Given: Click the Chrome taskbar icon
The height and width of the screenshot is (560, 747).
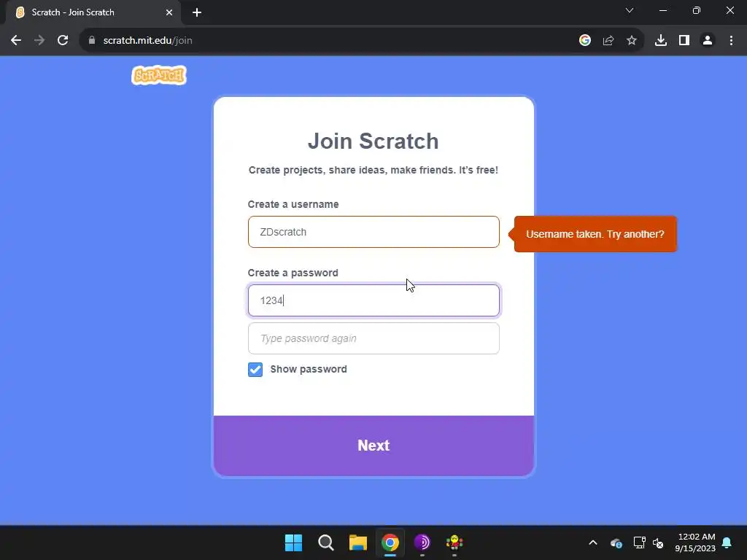Looking at the screenshot, I should [390, 542].
